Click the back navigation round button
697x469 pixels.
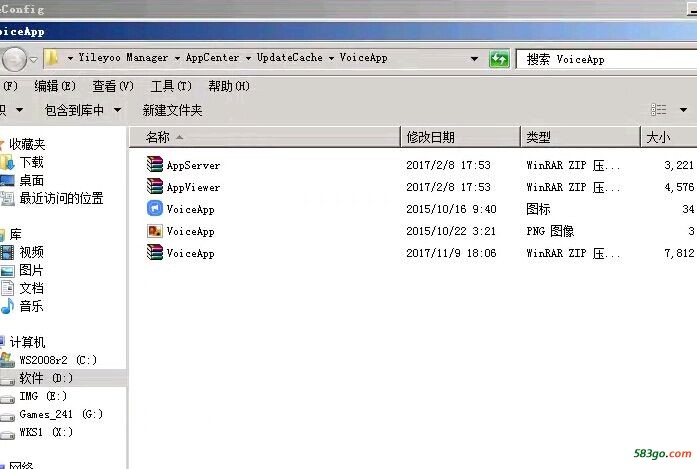(14, 59)
